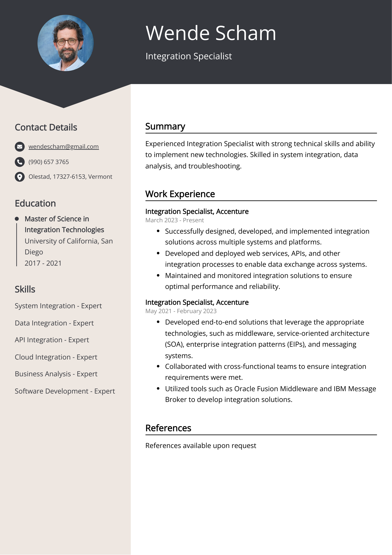Click wendescham@gmail.com email link
This screenshot has height=555, width=392.
[x=64, y=146]
